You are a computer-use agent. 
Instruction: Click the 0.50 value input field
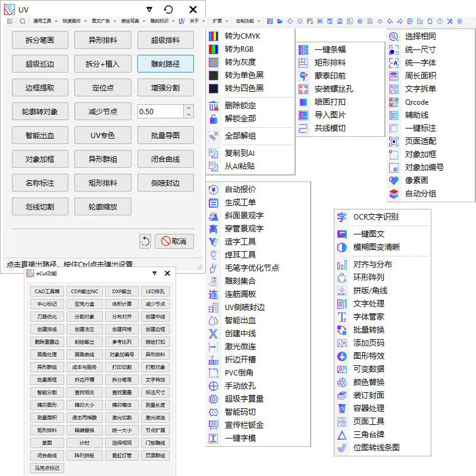pyautogui.click(x=161, y=111)
